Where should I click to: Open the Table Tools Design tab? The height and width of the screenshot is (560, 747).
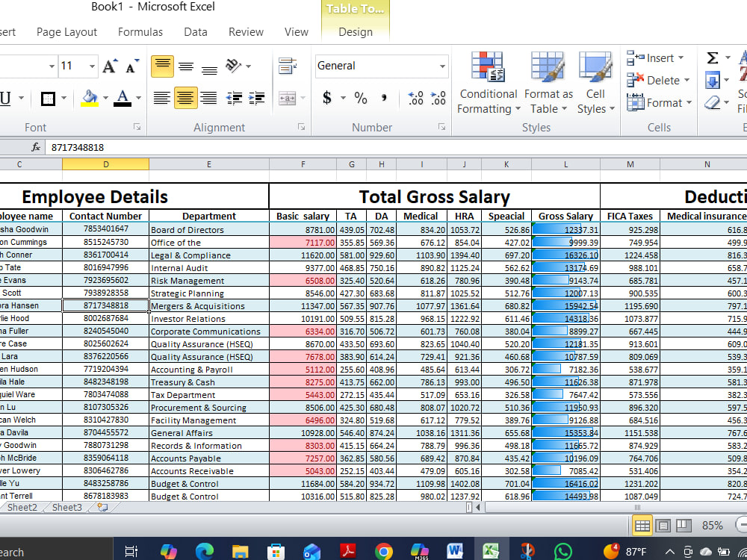[x=356, y=32]
